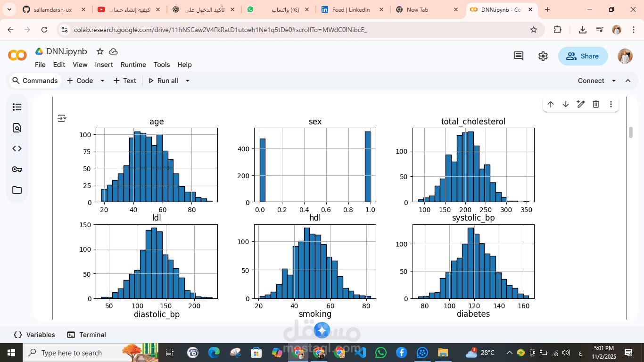Open the Secrets panel (key icon)
This screenshot has height=362, width=644.
[x=17, y=169]
